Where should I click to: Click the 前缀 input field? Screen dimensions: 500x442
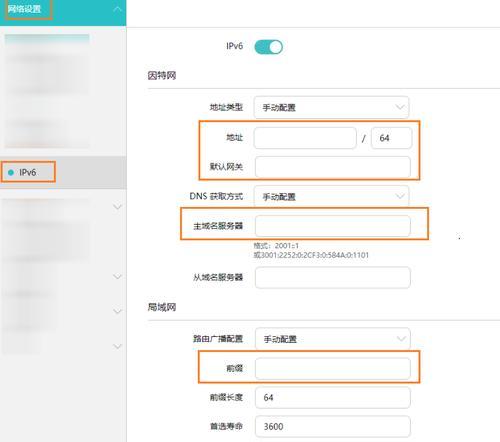[333, 368]
